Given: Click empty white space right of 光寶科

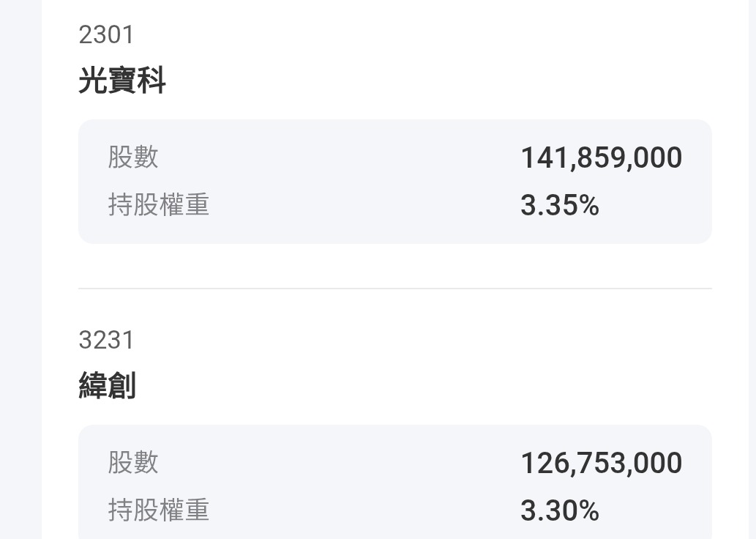Looking at the screenshot, I should pos(439,81).
